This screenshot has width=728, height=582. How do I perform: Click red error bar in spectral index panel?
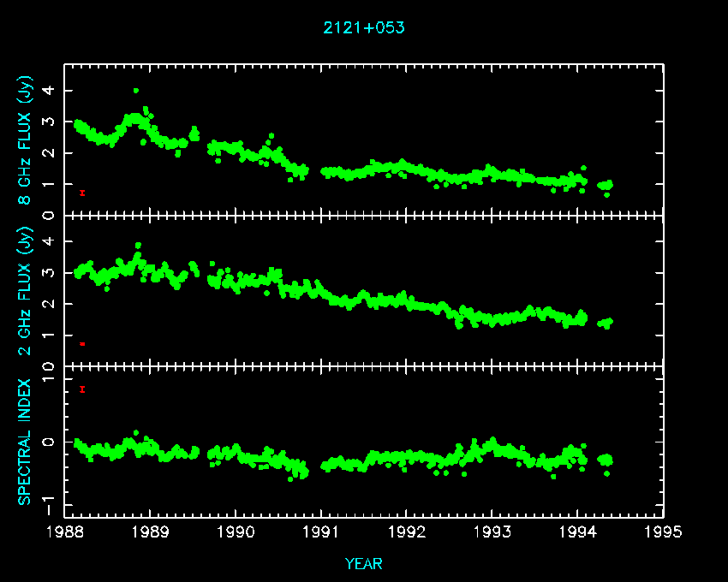click(x=82, y=389)
